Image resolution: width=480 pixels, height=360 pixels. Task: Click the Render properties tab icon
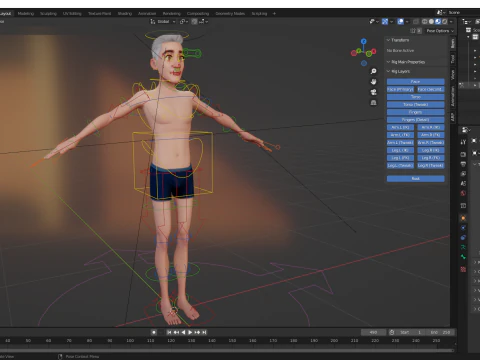[x=463, y=154]
